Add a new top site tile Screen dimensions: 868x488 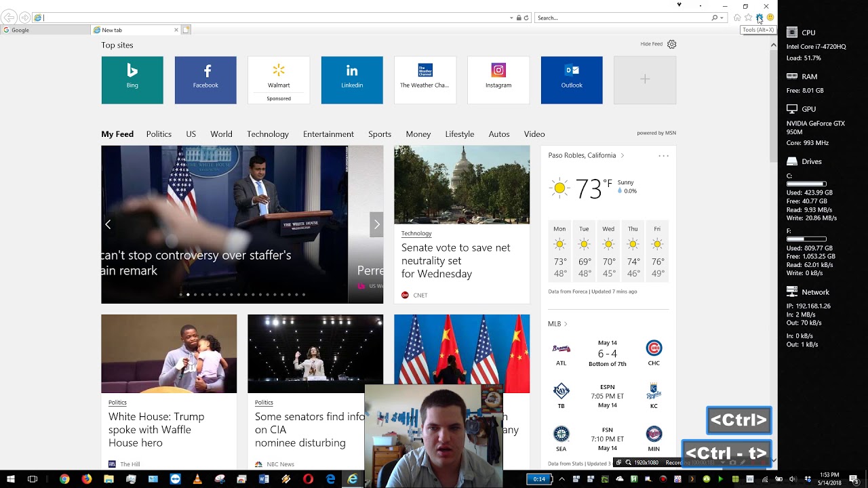(x=645, y=80)
